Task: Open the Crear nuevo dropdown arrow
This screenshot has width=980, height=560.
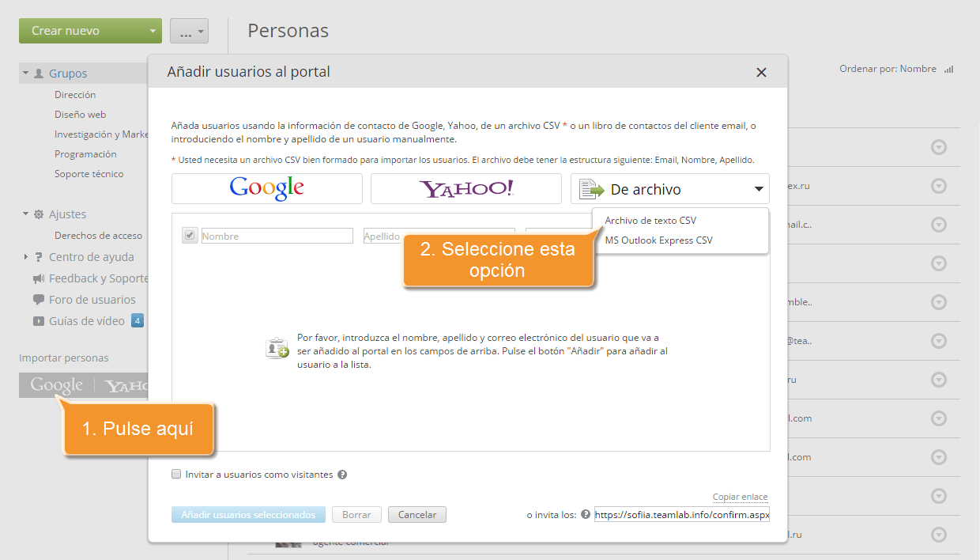Action: point(153,32)
